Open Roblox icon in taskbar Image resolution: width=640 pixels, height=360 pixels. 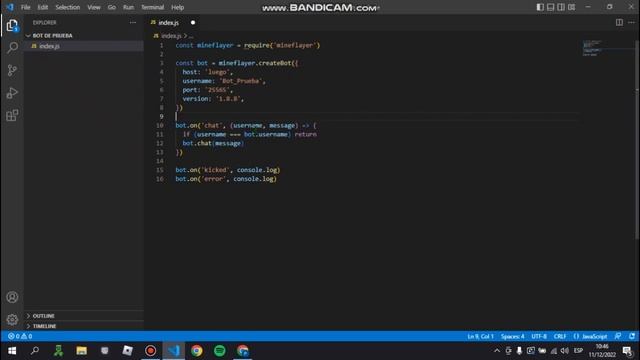[128, 351]
